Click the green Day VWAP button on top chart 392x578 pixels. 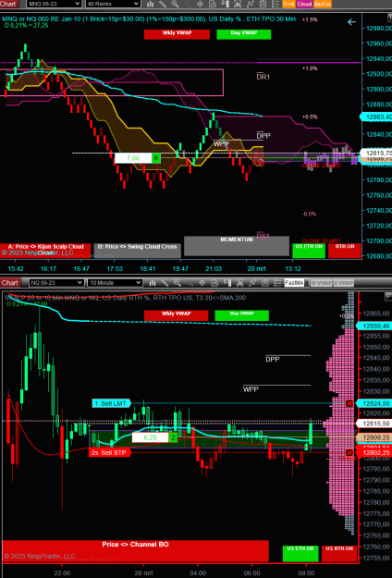click(x=244, y=34)
